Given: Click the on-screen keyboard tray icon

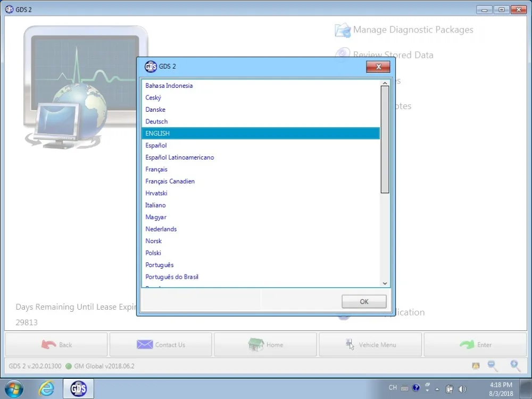Looking at the screenshot, I should tap(404, 388).
